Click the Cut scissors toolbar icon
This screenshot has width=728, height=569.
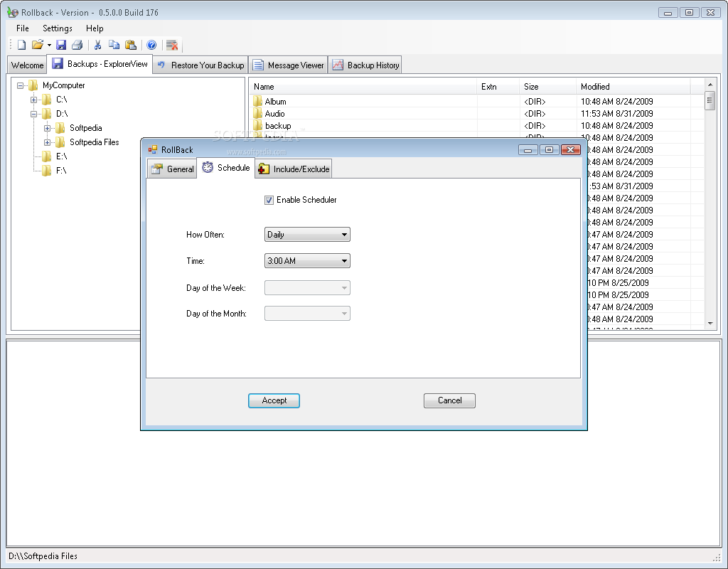click(x=97, y=45)
